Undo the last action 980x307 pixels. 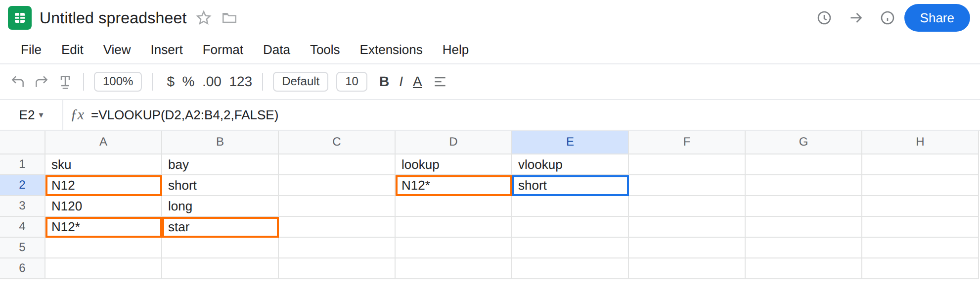(18, 81)
